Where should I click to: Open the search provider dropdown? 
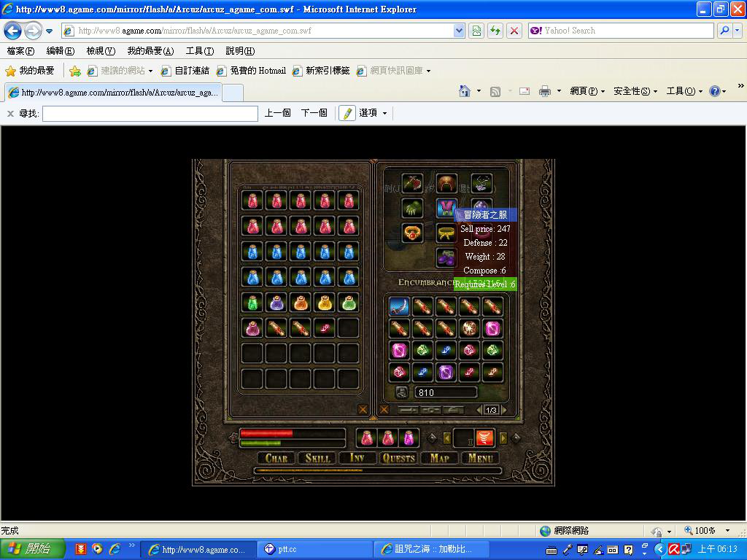click(x=737, y=31)
